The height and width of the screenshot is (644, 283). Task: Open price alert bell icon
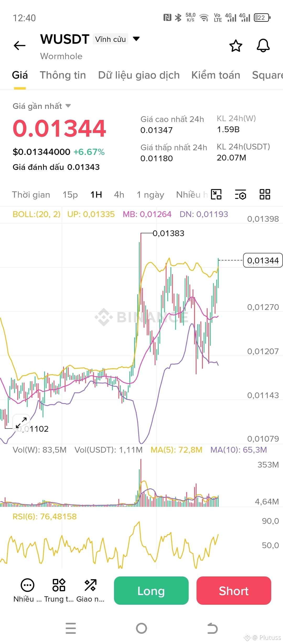pyautogui.click(x=263, y=46)
